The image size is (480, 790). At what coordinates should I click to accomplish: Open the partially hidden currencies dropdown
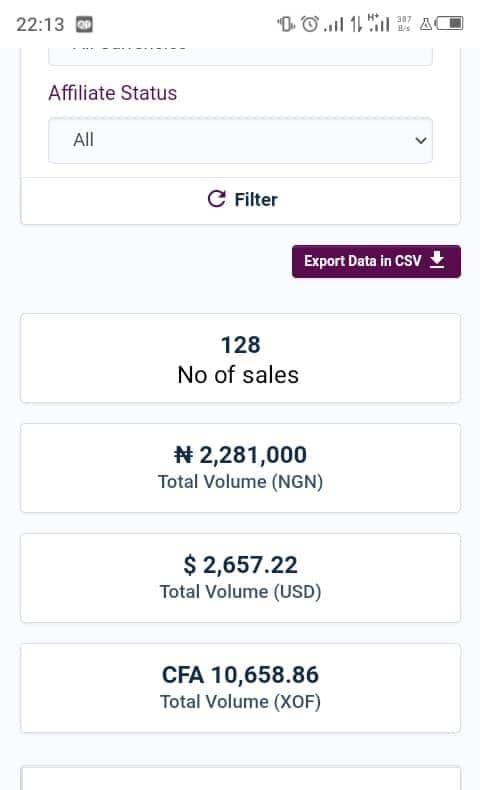point(240,56)
